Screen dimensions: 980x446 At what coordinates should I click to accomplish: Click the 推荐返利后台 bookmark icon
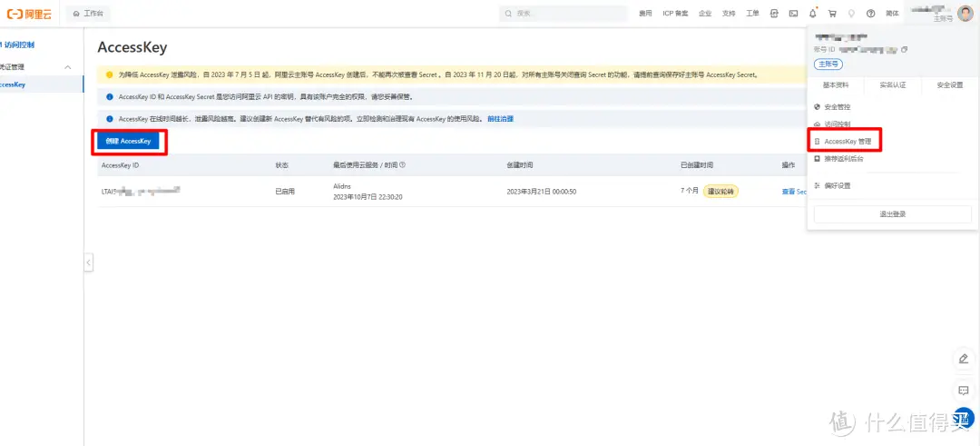817,159
